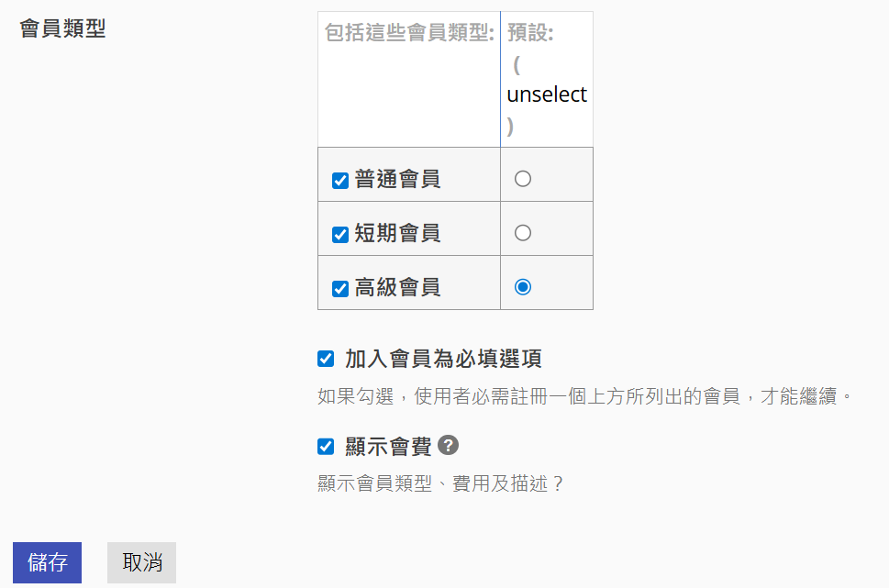The image size is (889, 588).
Task: Click the 加入會員為必填選項 label
Action: 443,359
